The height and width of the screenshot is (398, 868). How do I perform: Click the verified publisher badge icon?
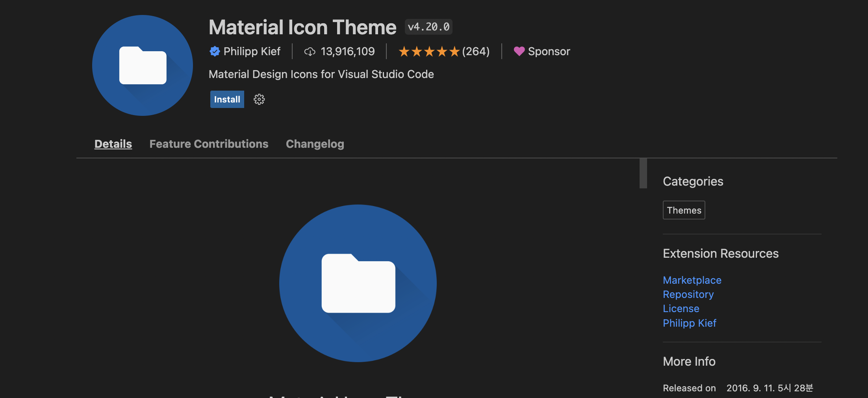(x=215, y=51)
